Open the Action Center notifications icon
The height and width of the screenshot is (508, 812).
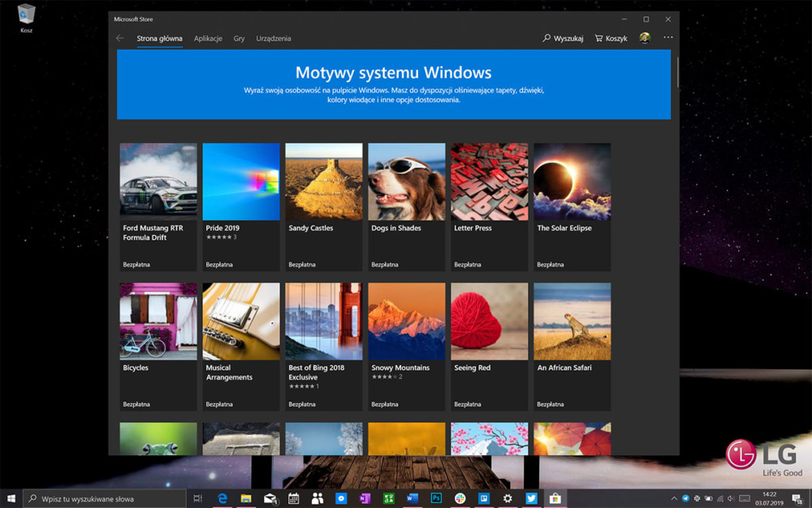tap(797, 499)
